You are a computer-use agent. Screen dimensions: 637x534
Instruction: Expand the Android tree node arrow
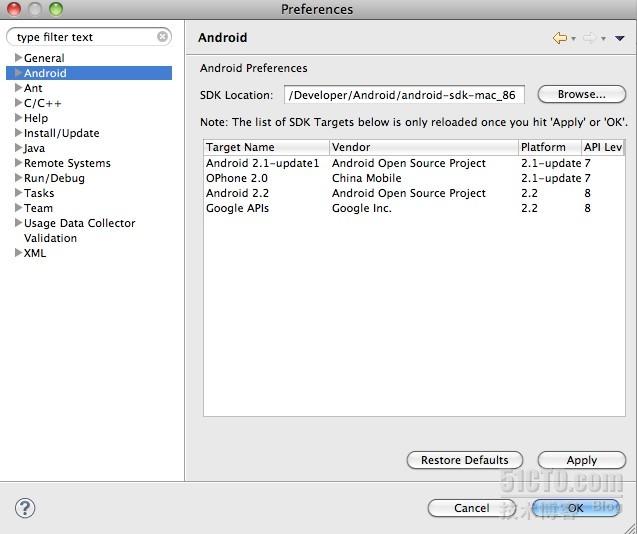[x=18, y=73]
